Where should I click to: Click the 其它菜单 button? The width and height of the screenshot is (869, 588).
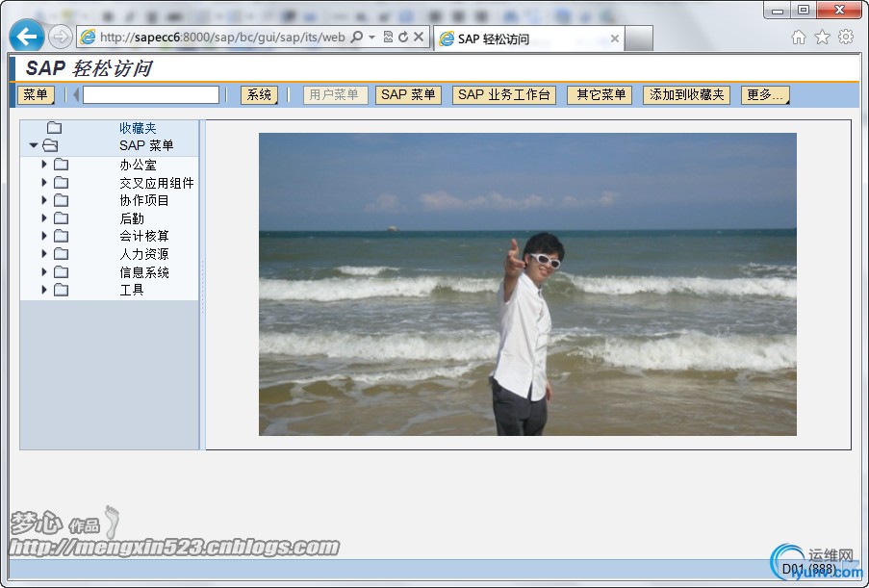point(601,94)
